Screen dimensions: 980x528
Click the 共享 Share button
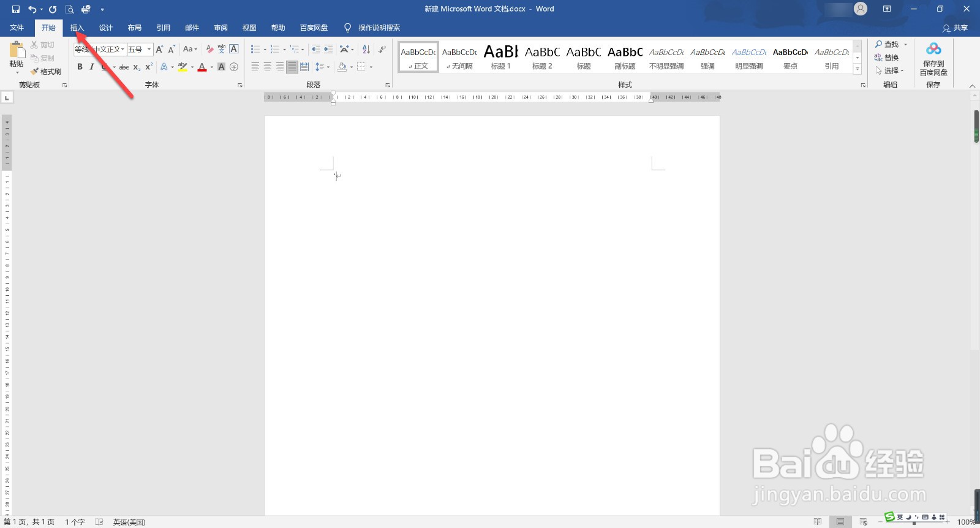tap(956, 28)
